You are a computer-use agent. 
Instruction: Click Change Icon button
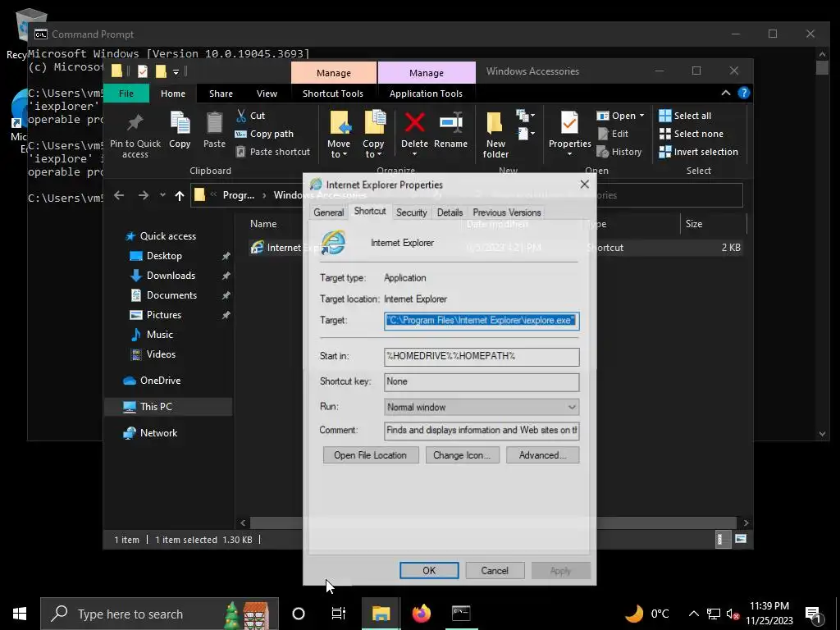[x=463, y=455]
